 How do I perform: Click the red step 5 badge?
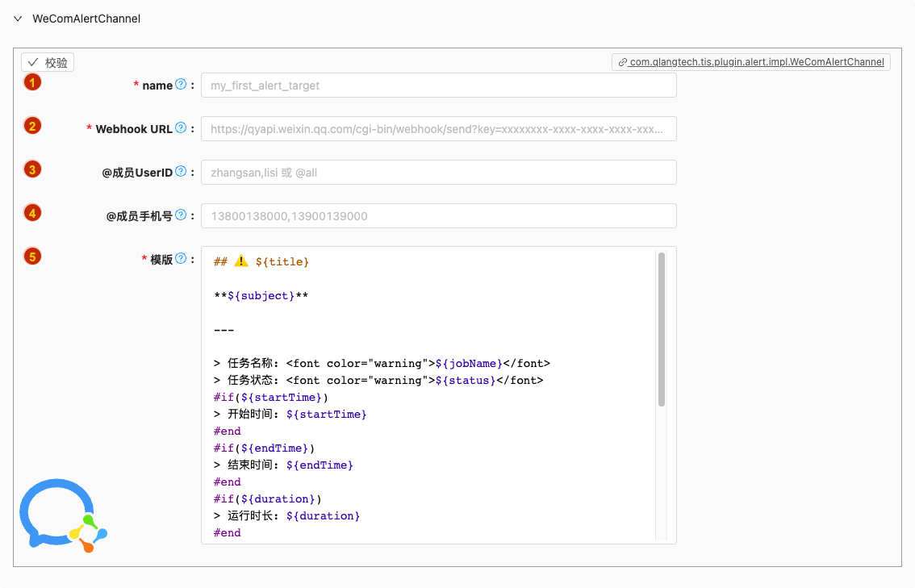(32, 256)
